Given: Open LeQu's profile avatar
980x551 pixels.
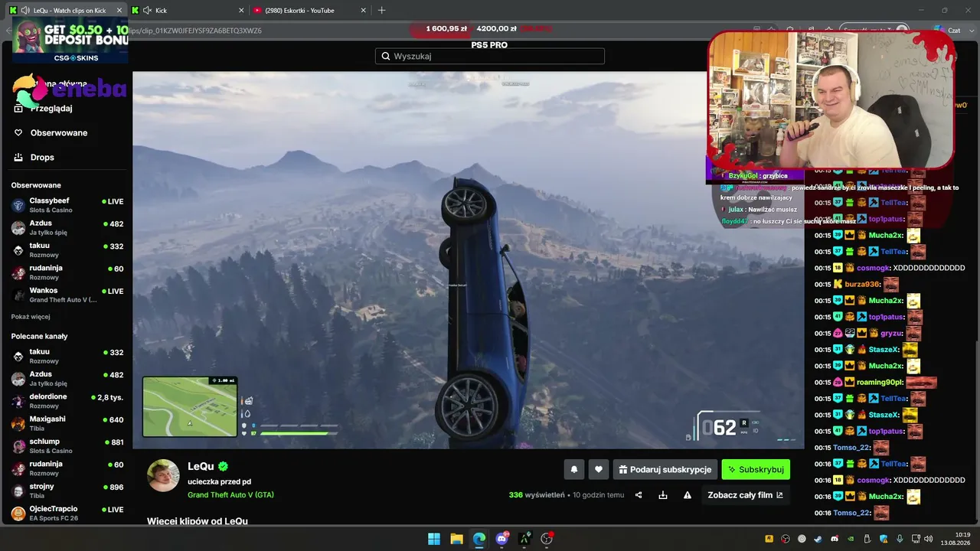Looking at the screenshot, I should click(163, 476).
